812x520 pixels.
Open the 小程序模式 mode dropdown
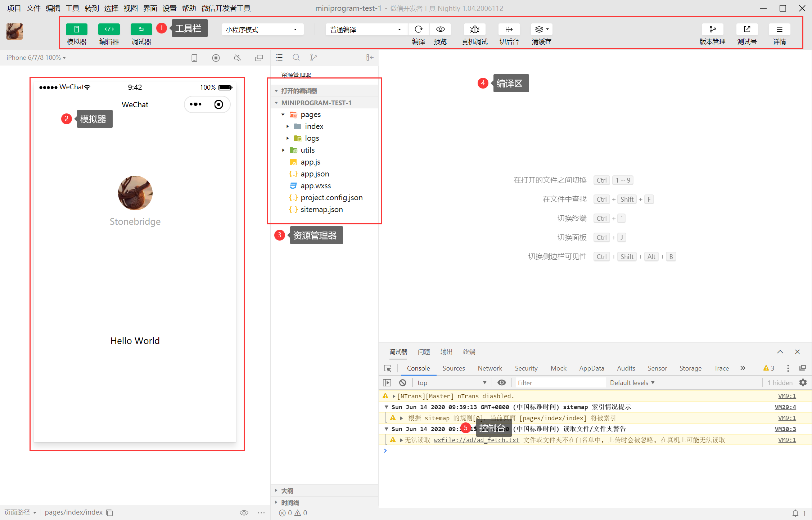[262, 30]
